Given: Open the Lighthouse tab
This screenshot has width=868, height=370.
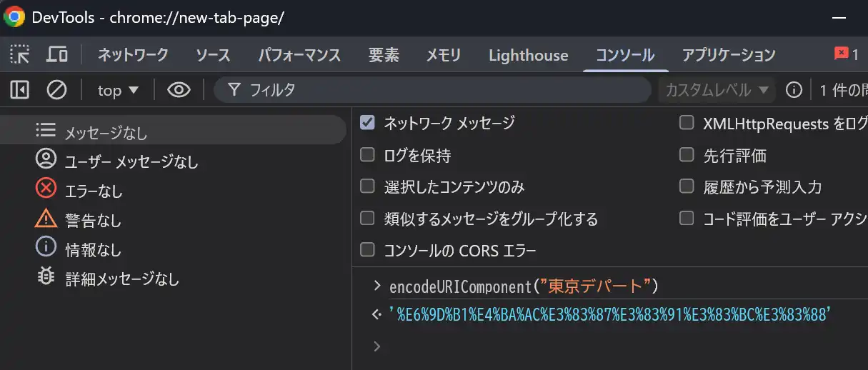Looking at the screenshot, I should 528,55.
